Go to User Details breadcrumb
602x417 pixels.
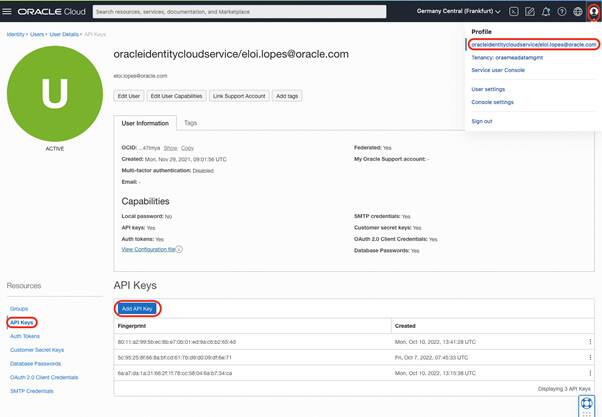64,34
